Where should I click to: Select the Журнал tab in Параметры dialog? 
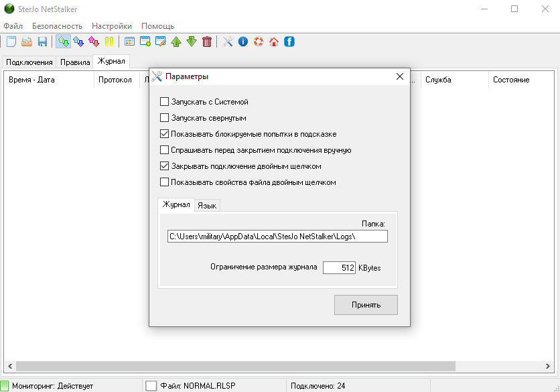click(x=176, y=204)
